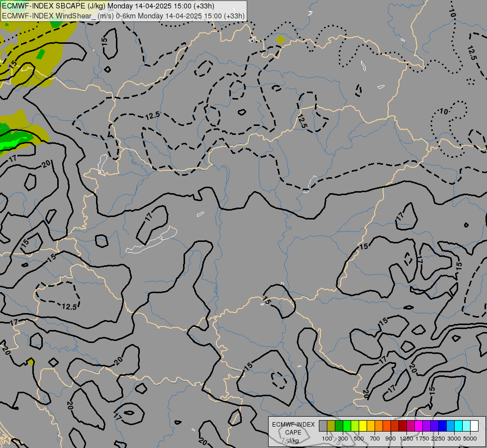Select the brick red swatch right of 900
Image resolution: width=487 pixels, height=448 pixels.
pyautogui.click(x=394, y=426)
